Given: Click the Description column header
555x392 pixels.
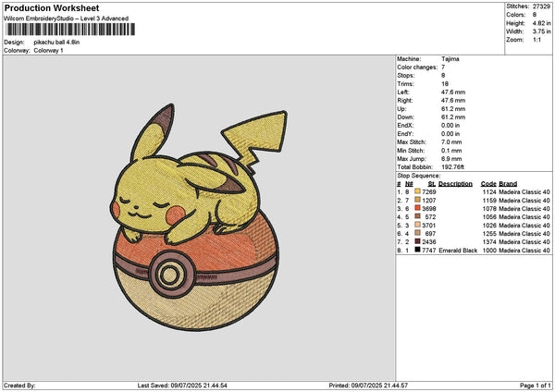Looking at the screenshot, I should [455, 184].
